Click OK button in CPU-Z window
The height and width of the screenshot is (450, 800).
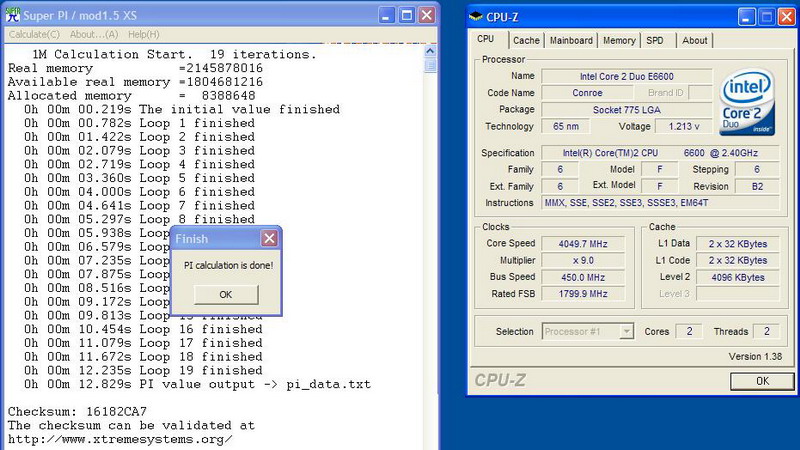pos(762,381)
